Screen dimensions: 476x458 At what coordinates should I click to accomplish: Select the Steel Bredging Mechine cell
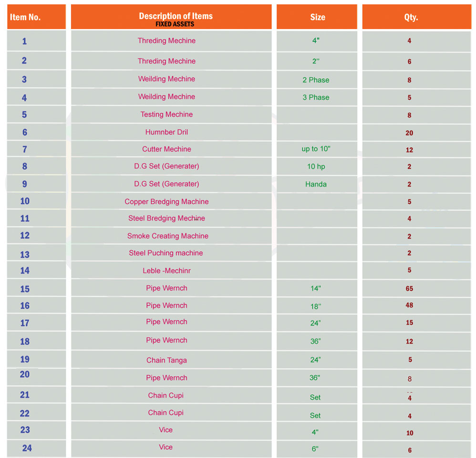click(166, 219)
